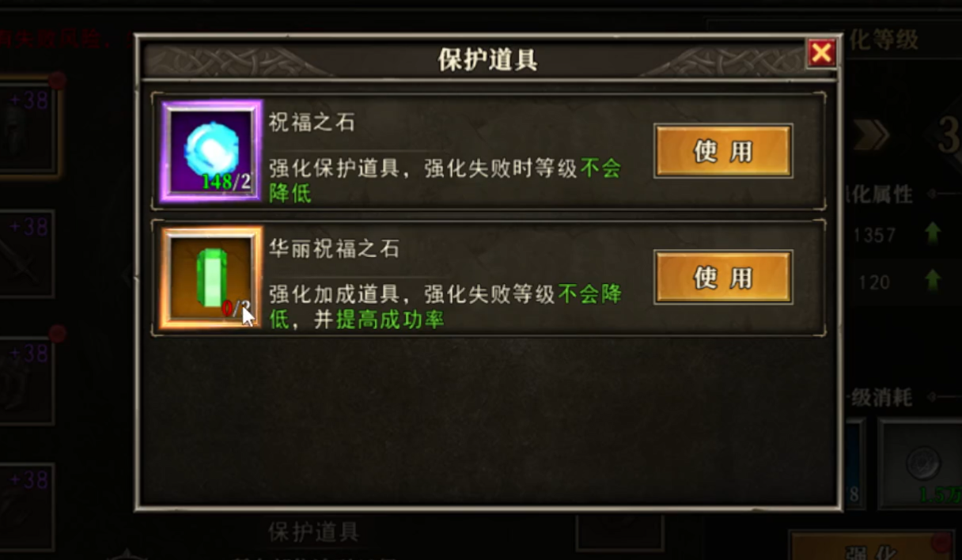Click the 保护道具 label below the dialog

(x=314, y=532)
